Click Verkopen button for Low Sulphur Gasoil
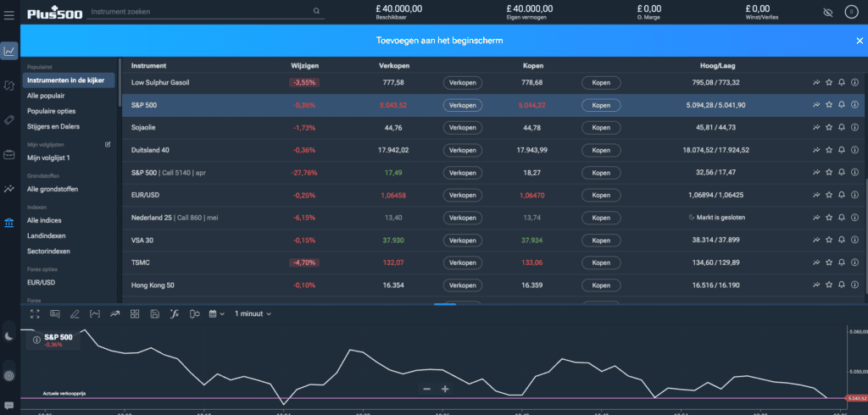Screen dimensions: 868x415 (x=462, y=82)
